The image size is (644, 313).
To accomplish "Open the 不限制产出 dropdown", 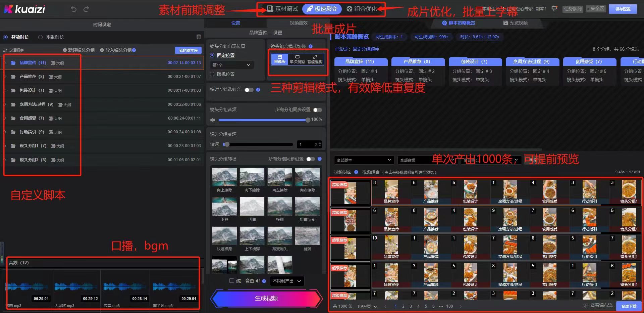I will pyautogui.click(x=287, y=281).
